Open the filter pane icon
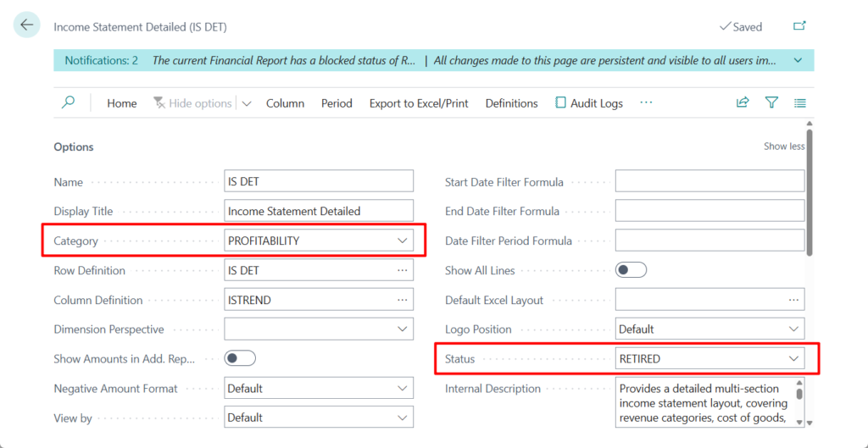The image size is (868, 448). pos(771,102)
